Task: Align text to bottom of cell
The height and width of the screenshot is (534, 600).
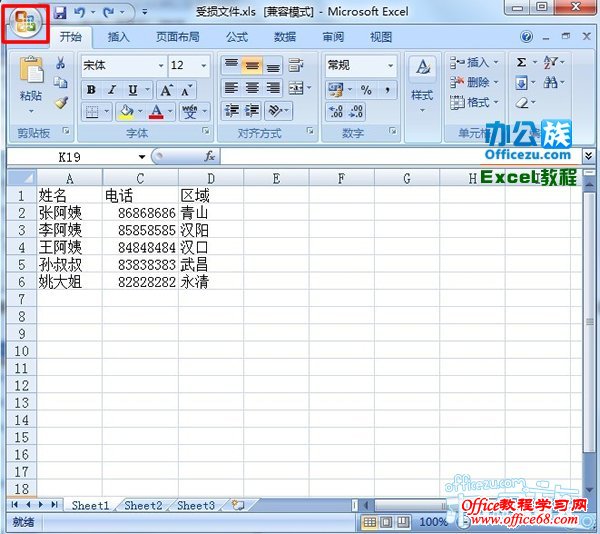Action: [273, 65]
